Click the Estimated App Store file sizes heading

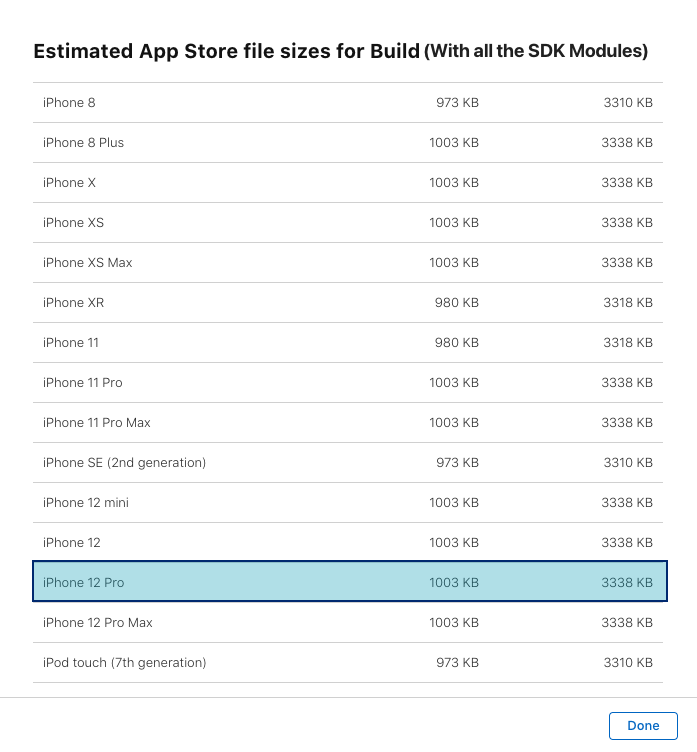click(x=341, y=51)
